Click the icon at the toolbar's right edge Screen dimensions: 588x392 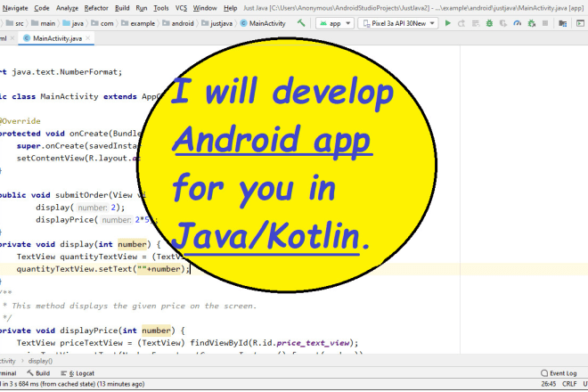580,23
